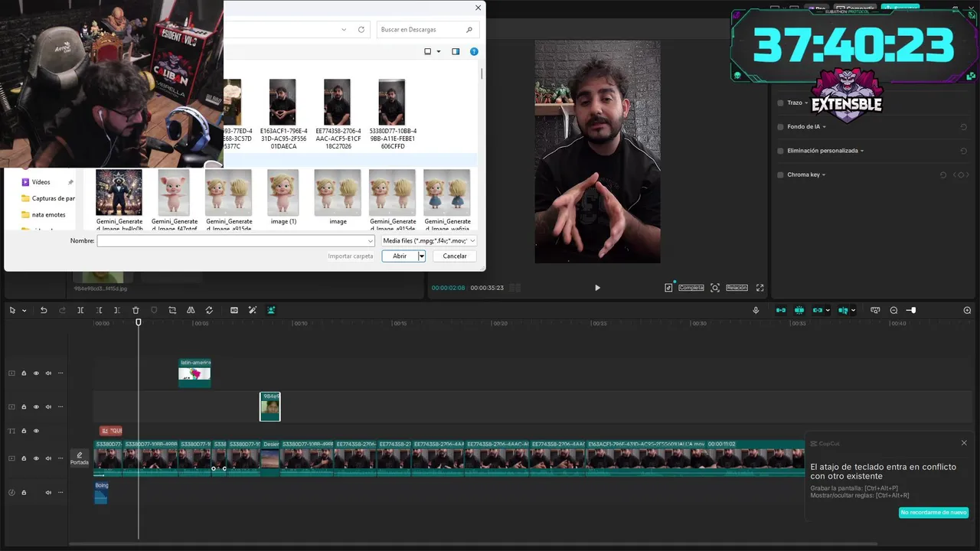This screenshot has width=980, height=551.
Task: Click Abrir in file dialog
Action: coord(400,256)
